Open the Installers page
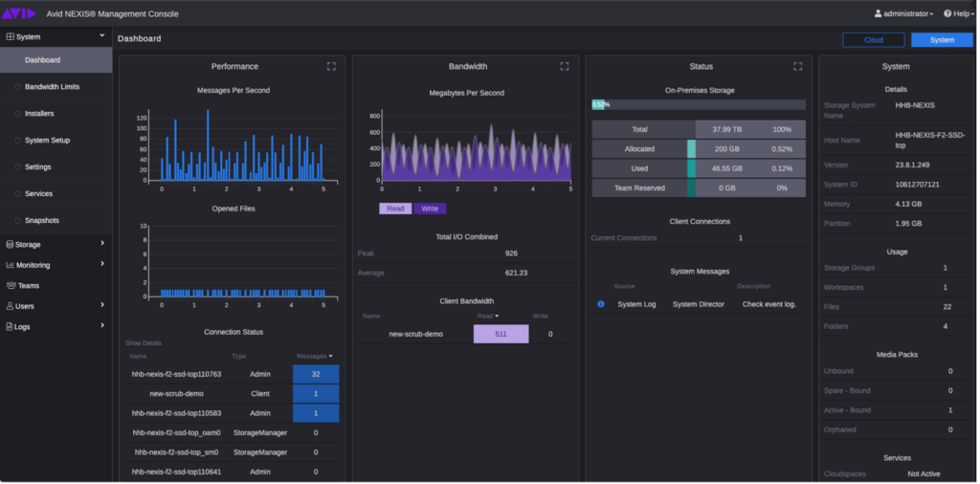The image size is (980, 484). (39, 113)
